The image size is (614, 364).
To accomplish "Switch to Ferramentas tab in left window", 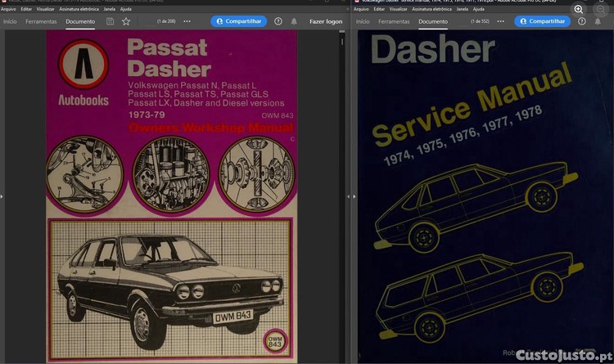I will click(41, 21).
